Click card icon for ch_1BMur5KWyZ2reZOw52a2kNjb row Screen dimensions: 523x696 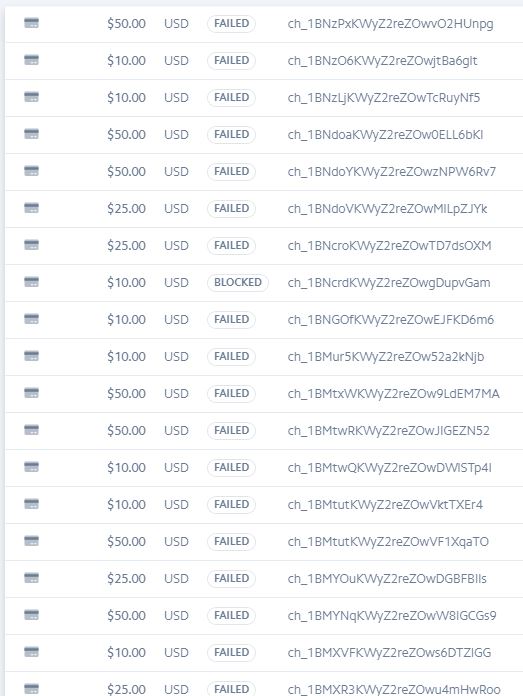(x=31, y=356)
